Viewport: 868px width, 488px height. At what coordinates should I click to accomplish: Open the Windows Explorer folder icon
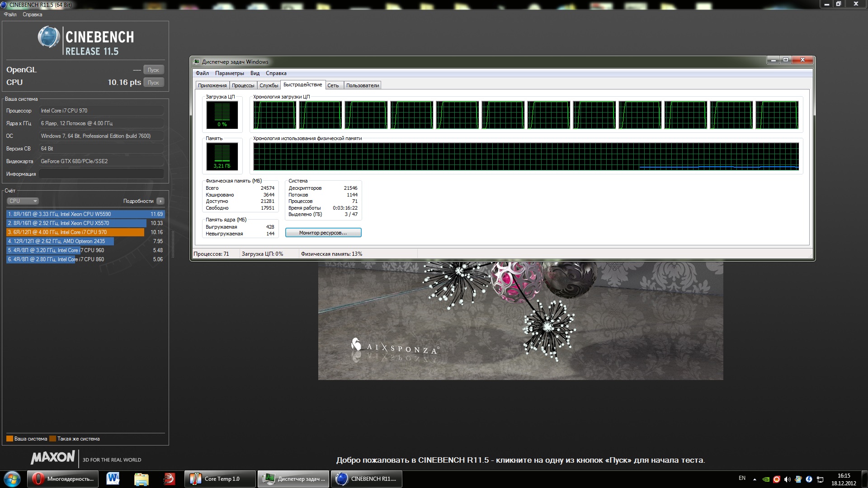click(142, 479)
